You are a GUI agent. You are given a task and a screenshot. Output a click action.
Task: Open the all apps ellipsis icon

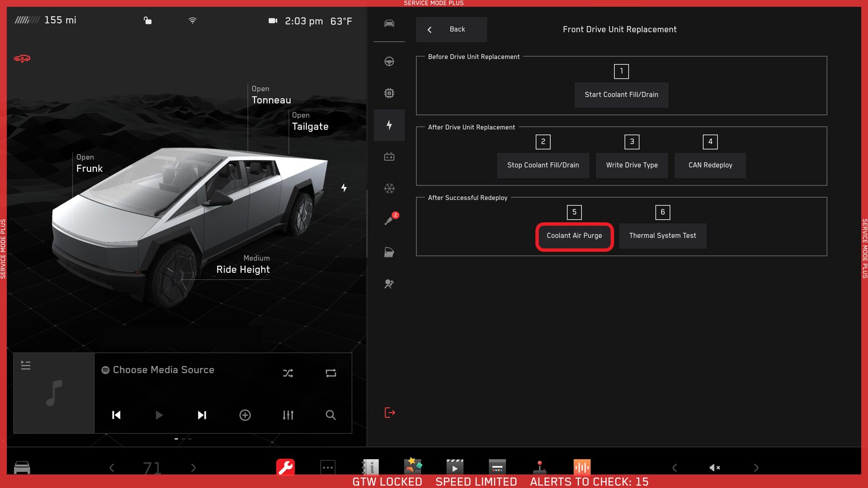pos(328,467)
